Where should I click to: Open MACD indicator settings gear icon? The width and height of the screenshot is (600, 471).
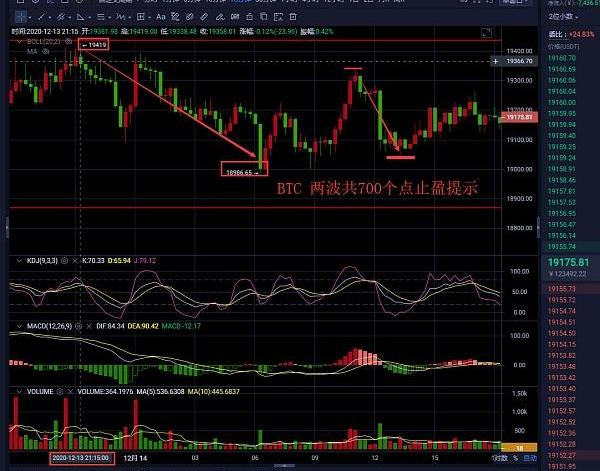pos(77,327)
